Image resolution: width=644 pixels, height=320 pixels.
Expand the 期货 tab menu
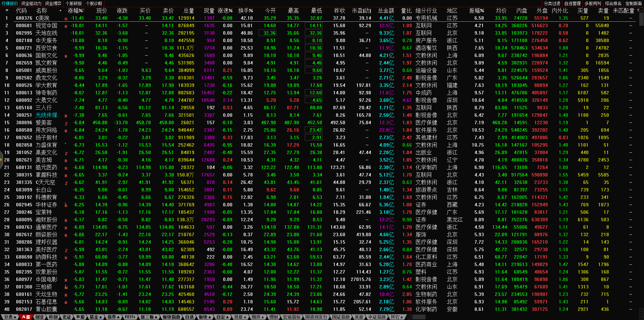tap(258, 317)
